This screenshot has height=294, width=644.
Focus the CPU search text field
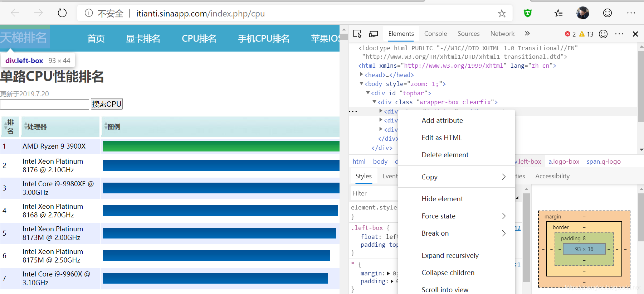(44, 104)
